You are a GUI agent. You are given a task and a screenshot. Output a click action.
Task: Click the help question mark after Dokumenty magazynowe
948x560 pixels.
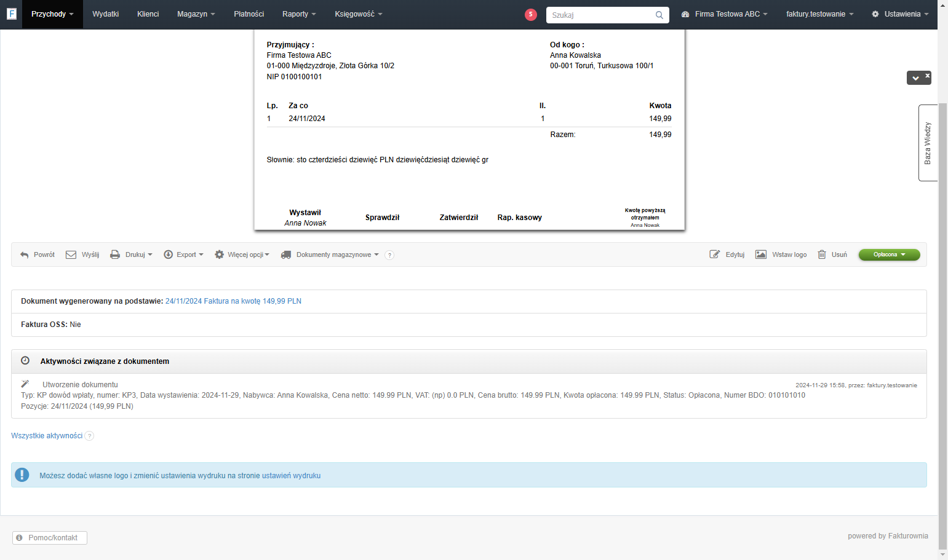click(389, 255)
